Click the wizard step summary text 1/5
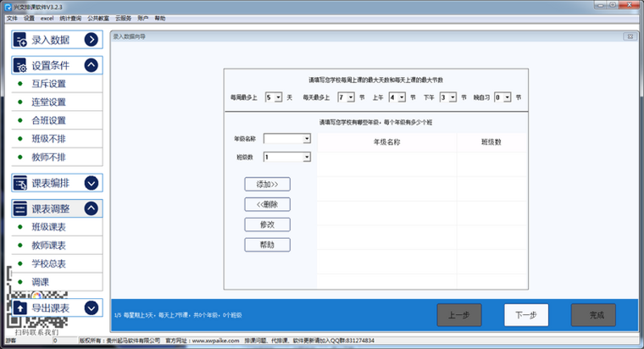The image size is (644, 349). [178, 315]
